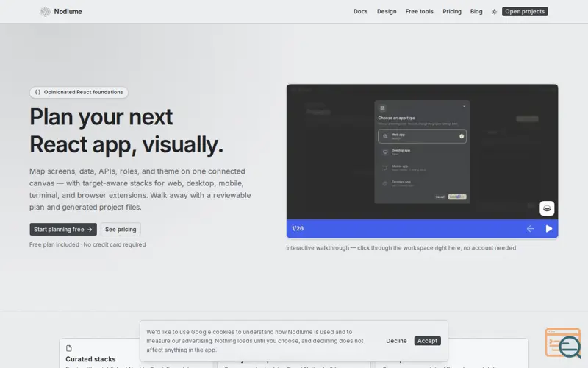
Task: Click the document icon above Curated stacks
Action: [x=69, y=348]
